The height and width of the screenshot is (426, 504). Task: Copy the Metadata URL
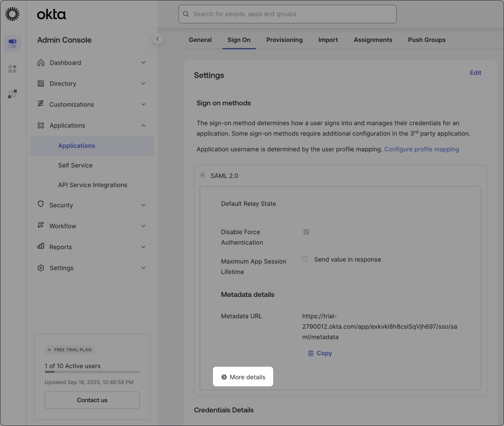point(320,353)
